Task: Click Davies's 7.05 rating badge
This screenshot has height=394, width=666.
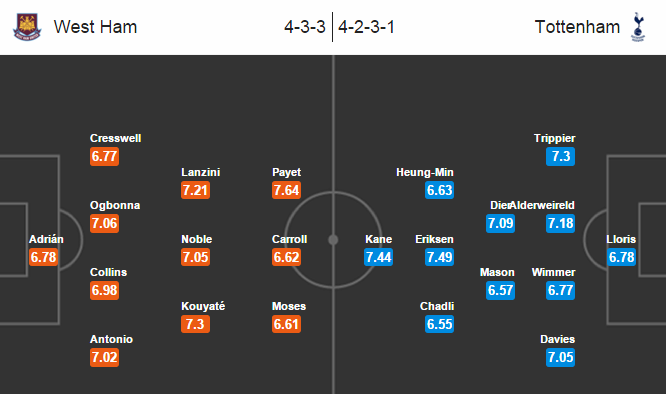Action: pos(560,357)
